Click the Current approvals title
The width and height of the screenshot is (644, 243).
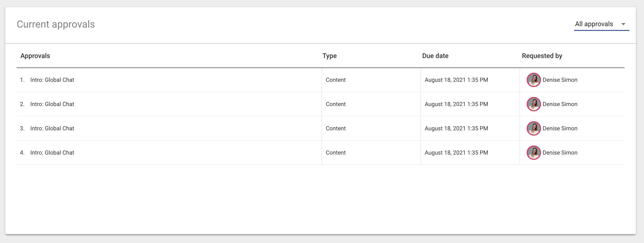tap(56, 24)
